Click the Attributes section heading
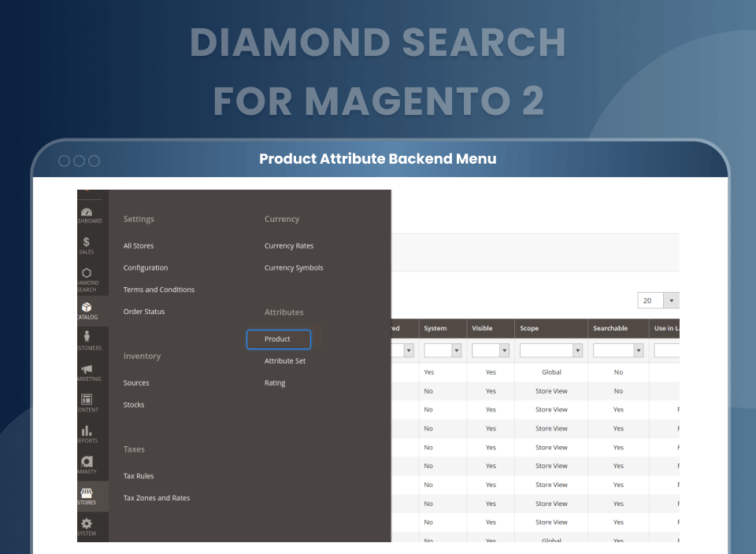Image resolution: width=756 pixels, height=554 pixels. 284,312
